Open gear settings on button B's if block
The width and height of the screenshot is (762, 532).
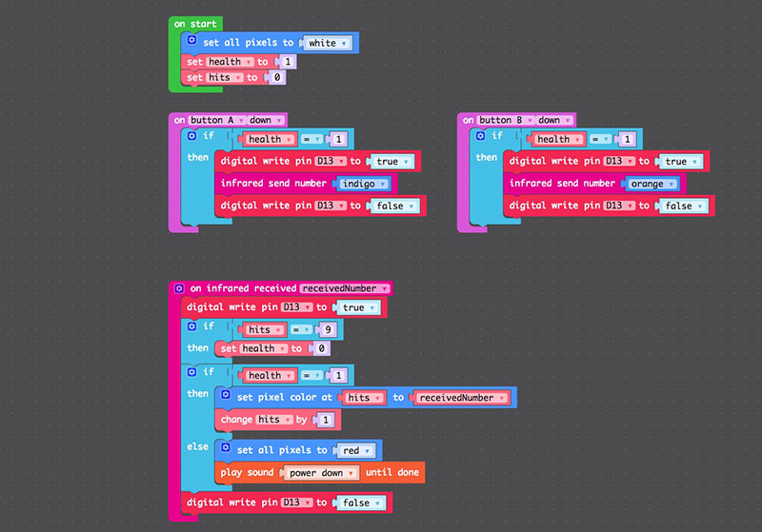coord(480,137)
